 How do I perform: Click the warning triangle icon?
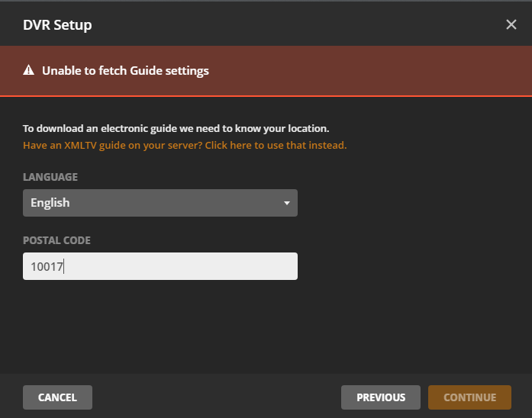[29, 71]
